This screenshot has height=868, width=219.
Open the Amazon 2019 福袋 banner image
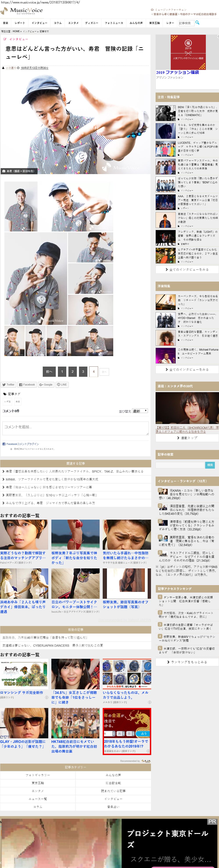[x=188, y=52]
